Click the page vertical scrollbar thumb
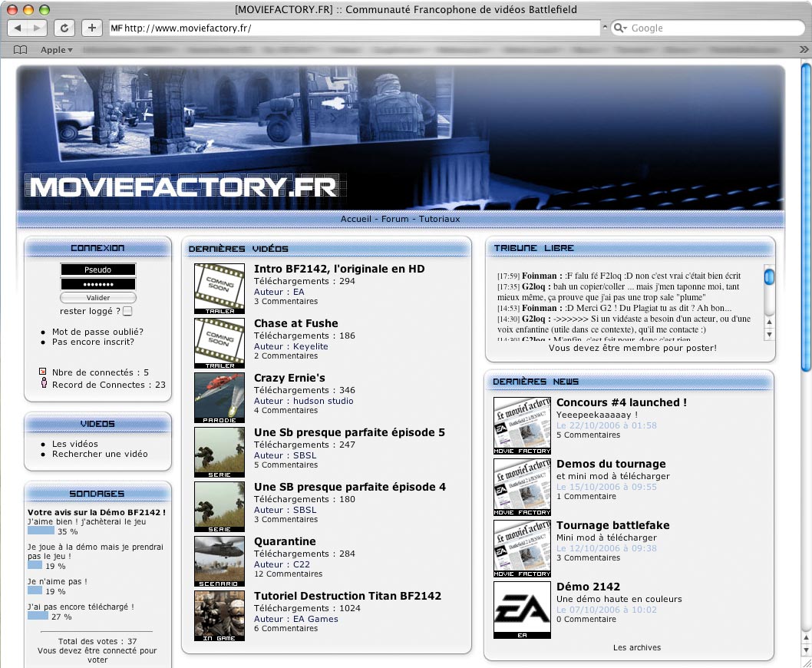Viewport: 812px width, 668px height. (807, 217)
